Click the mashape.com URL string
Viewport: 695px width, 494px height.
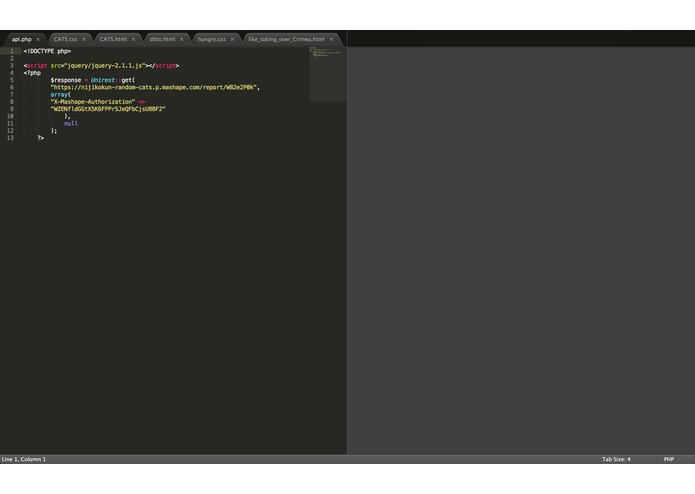[154, 88]
